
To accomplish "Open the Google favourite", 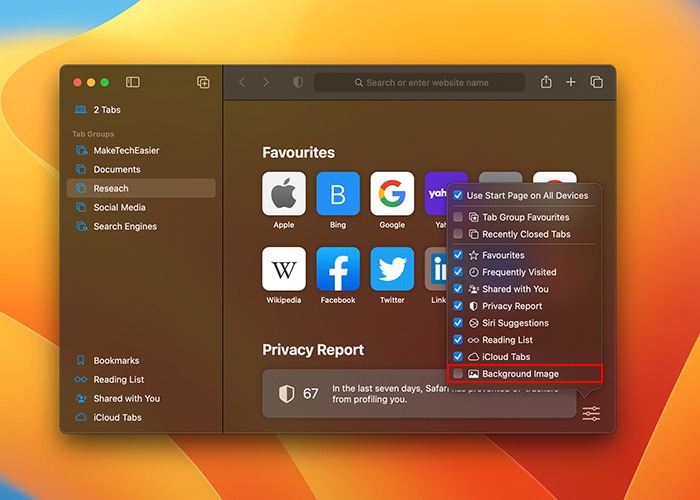I will pos(392,194).
